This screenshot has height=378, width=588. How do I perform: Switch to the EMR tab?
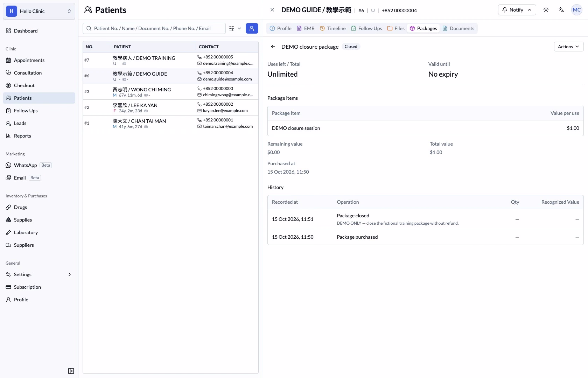pyautogui.click(x=306, y=28)
